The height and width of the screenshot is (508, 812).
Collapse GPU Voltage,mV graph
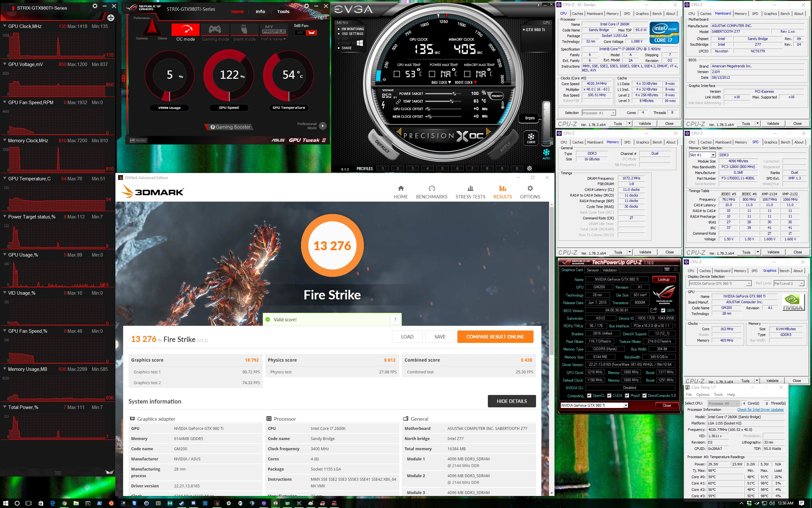(5, 64)
